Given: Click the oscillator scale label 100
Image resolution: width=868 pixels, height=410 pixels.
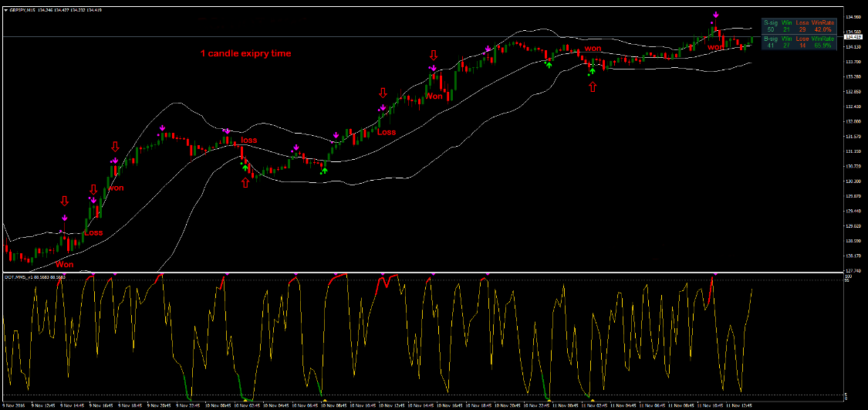Looking at the screenshot, I should (x=848, y=276).
